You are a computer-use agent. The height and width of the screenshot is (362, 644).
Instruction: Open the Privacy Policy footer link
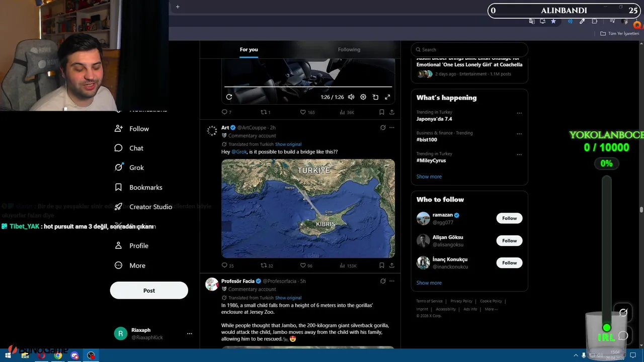[461, 301]
